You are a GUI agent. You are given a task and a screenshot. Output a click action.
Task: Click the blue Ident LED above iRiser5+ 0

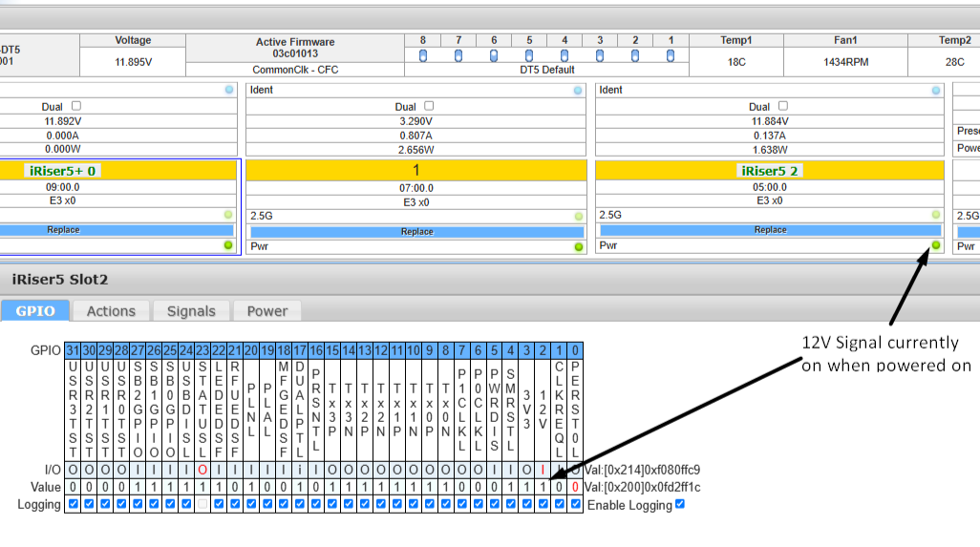coord(229,90)
